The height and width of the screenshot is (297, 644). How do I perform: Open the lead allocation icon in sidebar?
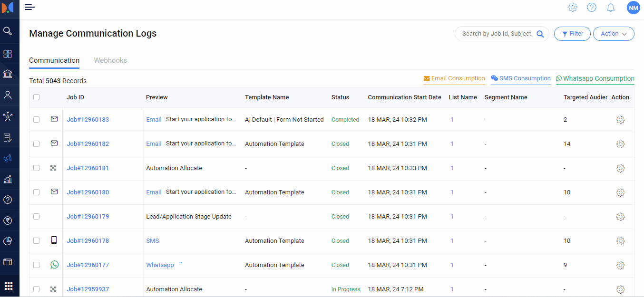(8, 116)
